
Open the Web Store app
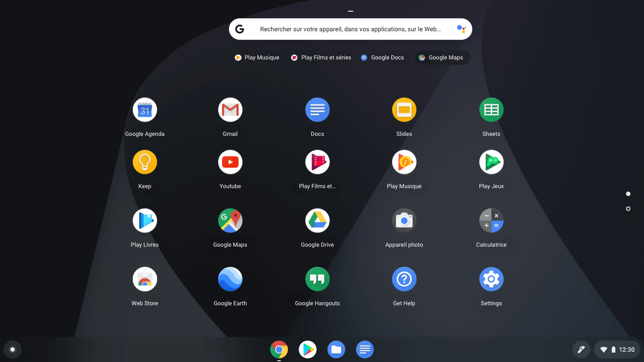click(145, 279)
